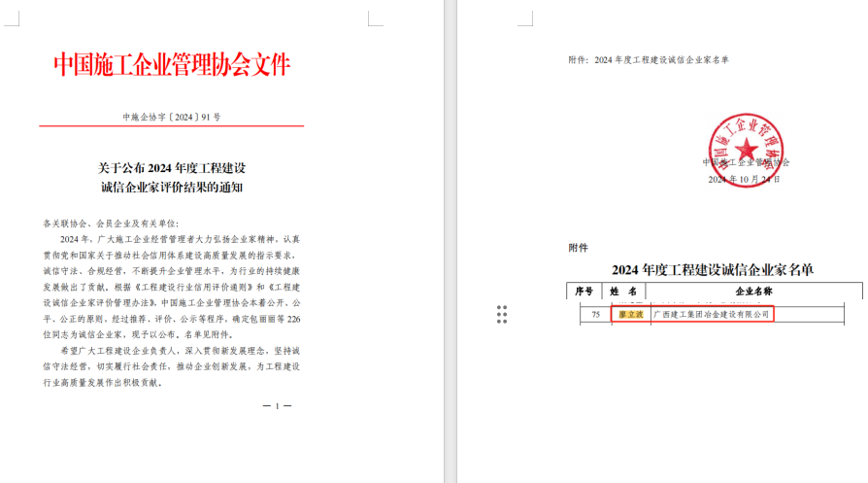Click the six-dot drag handle beside the table

[x=502, y=313]
